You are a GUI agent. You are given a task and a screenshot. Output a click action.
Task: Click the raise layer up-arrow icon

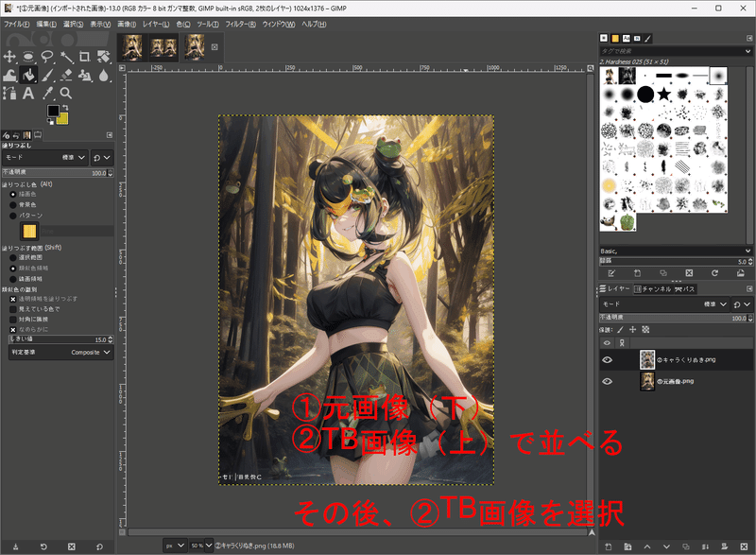pos(647,546)
